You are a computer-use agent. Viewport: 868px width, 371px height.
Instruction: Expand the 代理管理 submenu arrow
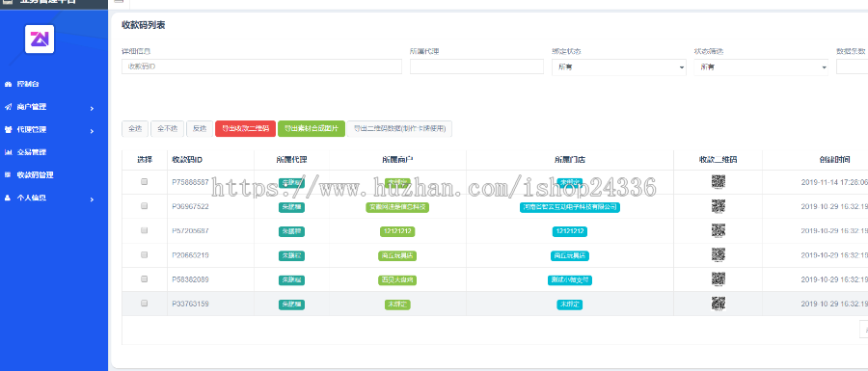pos(92,131)
